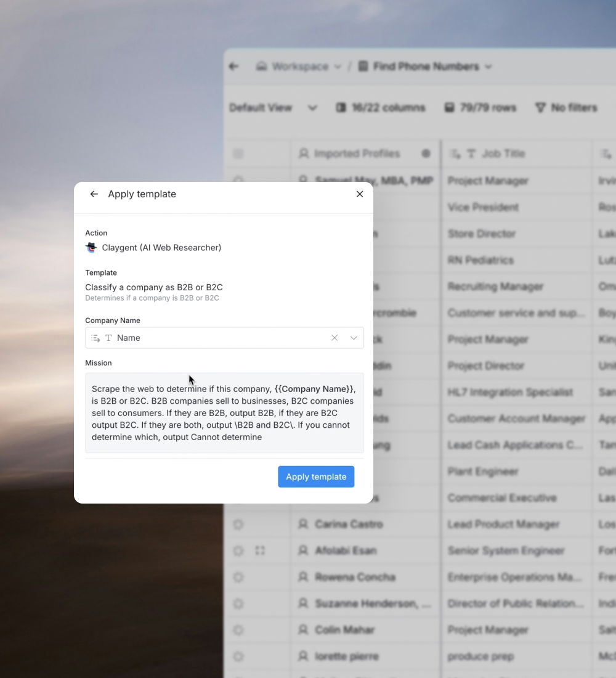Image resolution: width=616 pixels, height=678 pixels.
Task: Click inside the Mission text area
Action: [x=224, y=413]
